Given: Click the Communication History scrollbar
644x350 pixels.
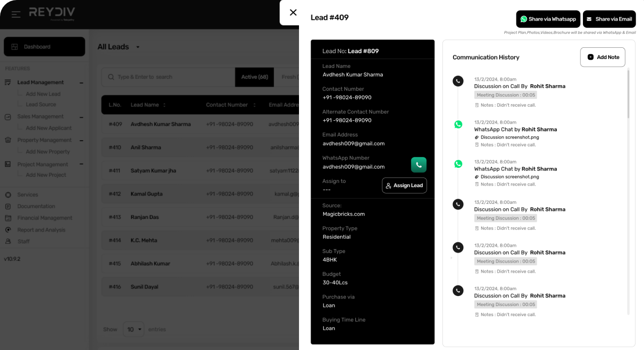Looking at the screenshot, I should 628,94.
